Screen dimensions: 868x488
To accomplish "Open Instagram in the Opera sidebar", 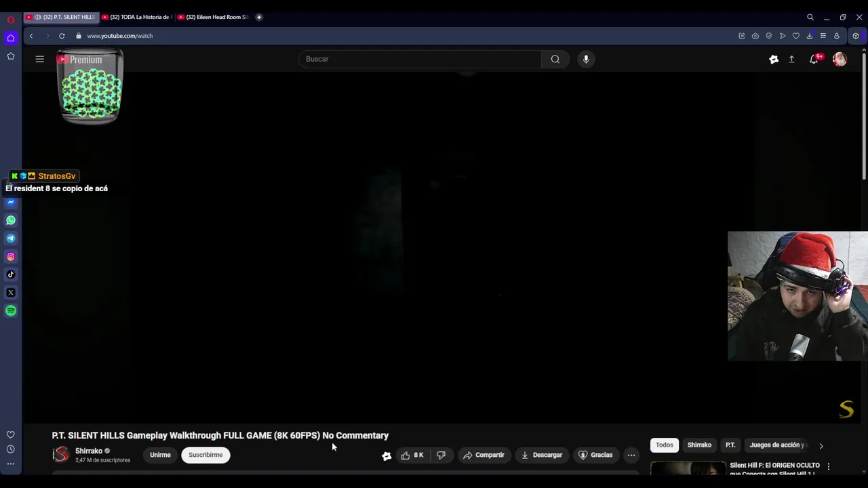I will [x=11, y=256].
